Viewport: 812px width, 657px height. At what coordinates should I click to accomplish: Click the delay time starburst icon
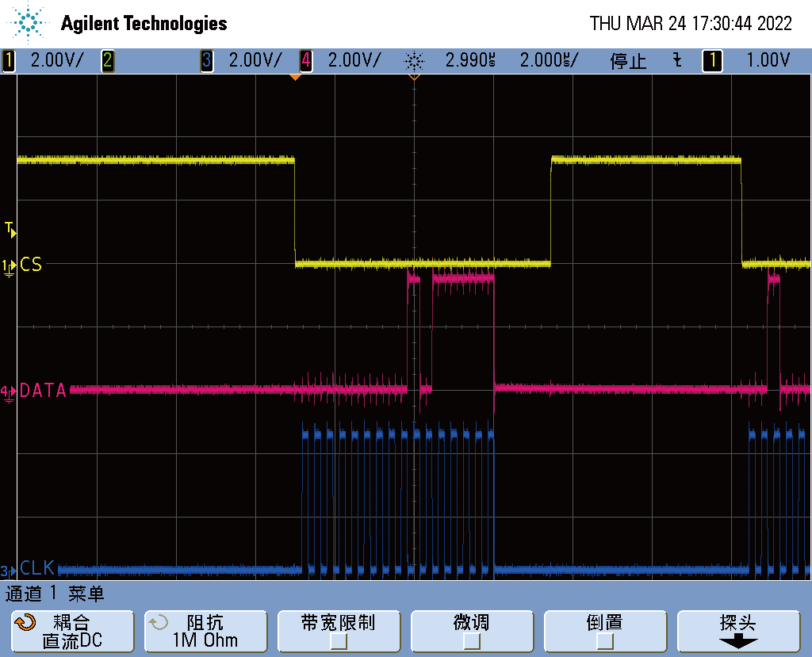[x=414, y=61]
